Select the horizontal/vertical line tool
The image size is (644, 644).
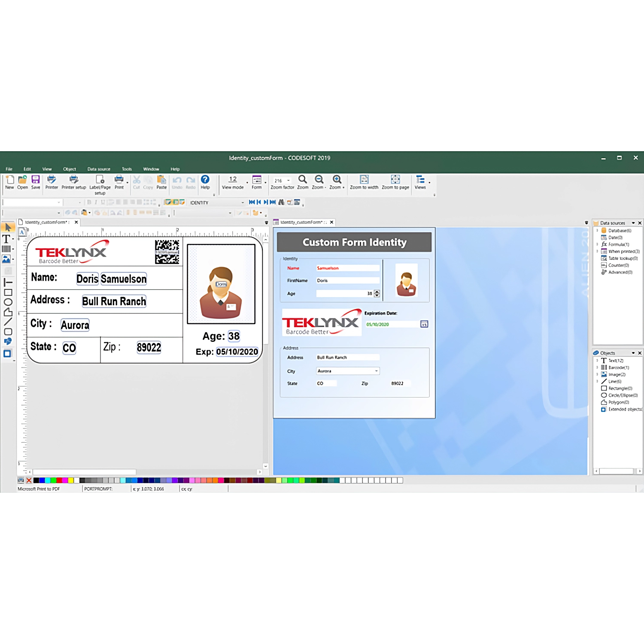point(8,282)
